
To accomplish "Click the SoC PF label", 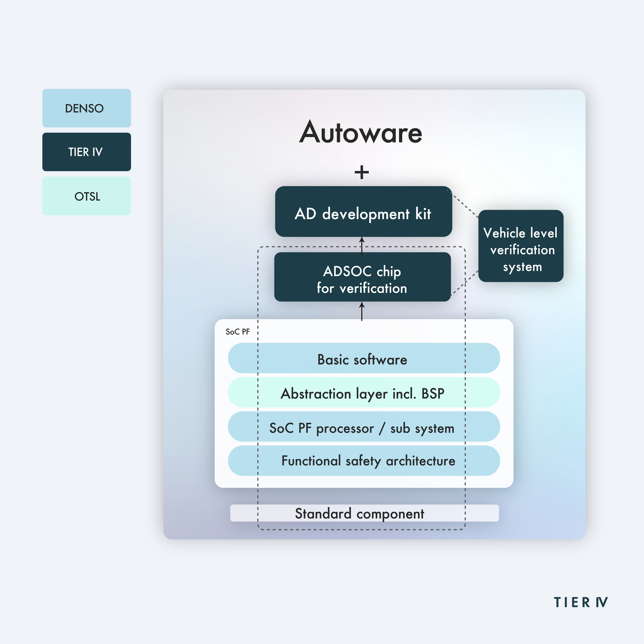I will point(238,332).
